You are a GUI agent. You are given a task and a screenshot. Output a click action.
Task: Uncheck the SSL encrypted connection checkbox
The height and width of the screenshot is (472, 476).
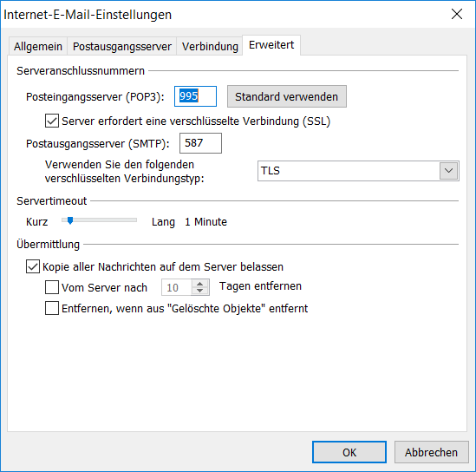52,121
